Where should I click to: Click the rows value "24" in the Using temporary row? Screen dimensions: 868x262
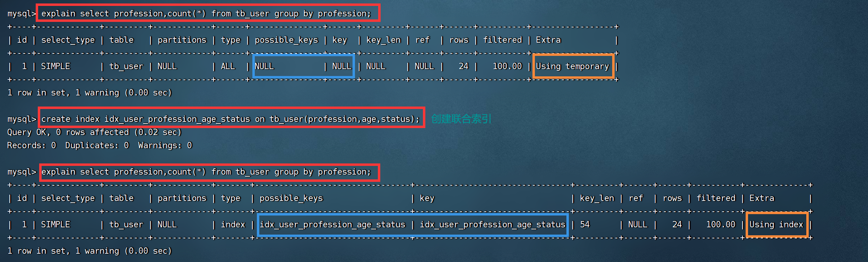pyautogui.click(x=463, y=66)
